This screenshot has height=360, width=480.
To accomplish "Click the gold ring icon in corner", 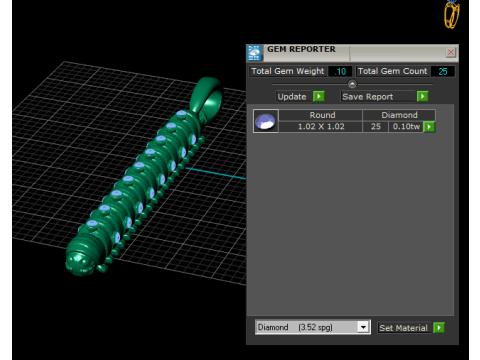I will click(451, 14).
